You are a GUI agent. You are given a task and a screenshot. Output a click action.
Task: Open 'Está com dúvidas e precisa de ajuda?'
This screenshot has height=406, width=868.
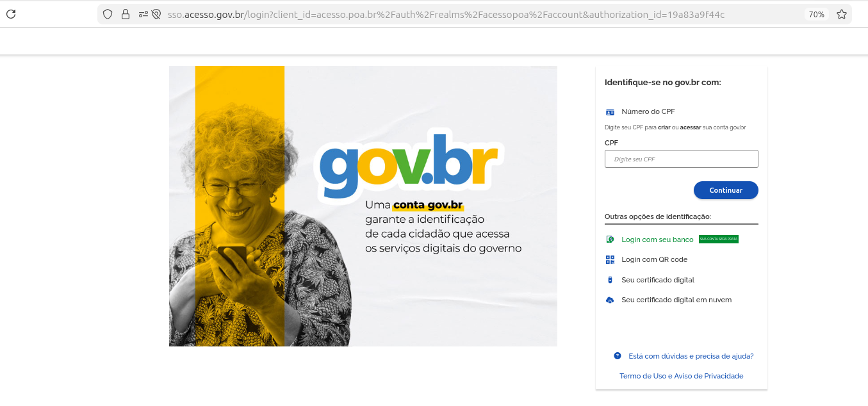(x=691, y=356)
